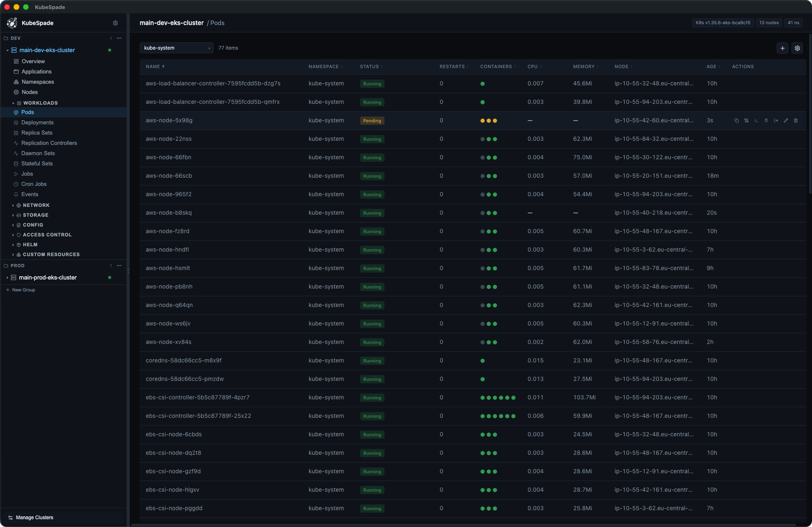This screenshot has width=812, height=527.
Task: Click Manage Clusters button
Action: (x=31, y=518)
